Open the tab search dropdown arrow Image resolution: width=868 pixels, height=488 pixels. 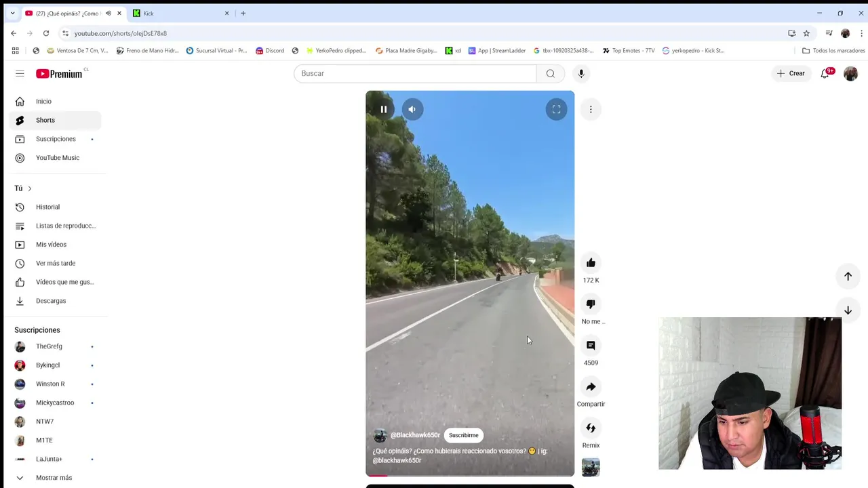[12, 13]
